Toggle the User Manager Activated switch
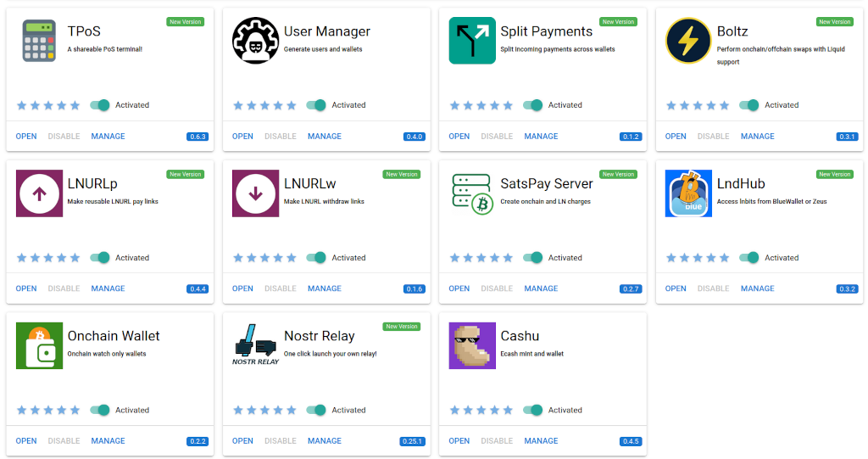The height and width of the screenshot is (459, 868). (x=316, y=104)
